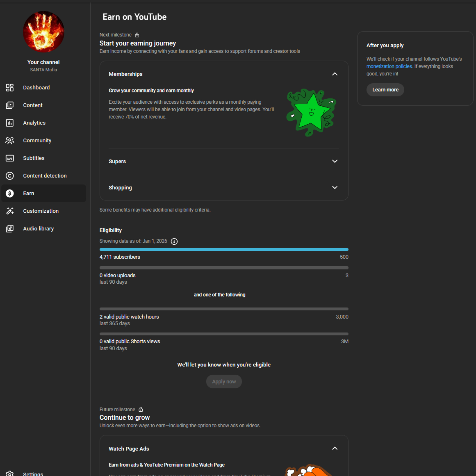Image resolution: width=476 pixels, height=476 pixels.
Task: Open Settings in the sidebar
Action: tap(33, 474)
